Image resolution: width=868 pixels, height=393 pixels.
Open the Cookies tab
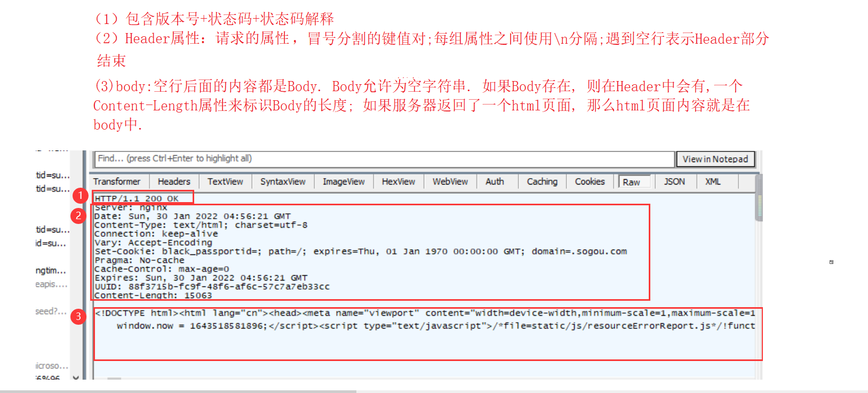click(590, 182)
